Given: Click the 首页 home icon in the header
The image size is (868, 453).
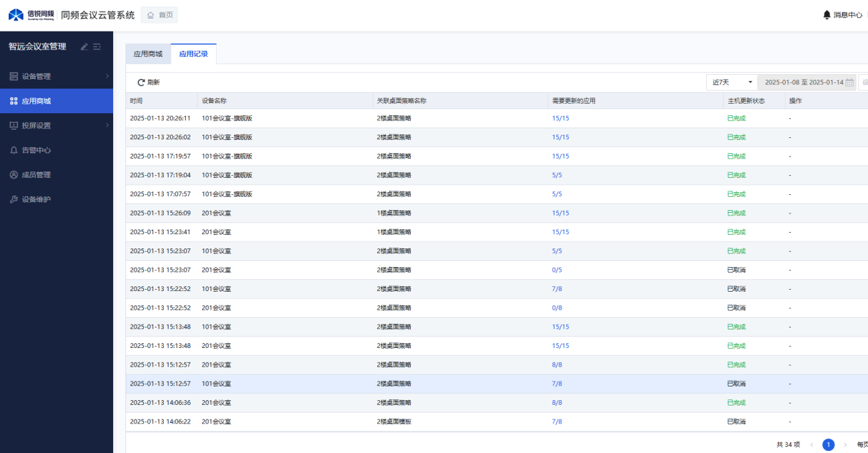Looking at the screenshot, I should (x=150, y=15).
